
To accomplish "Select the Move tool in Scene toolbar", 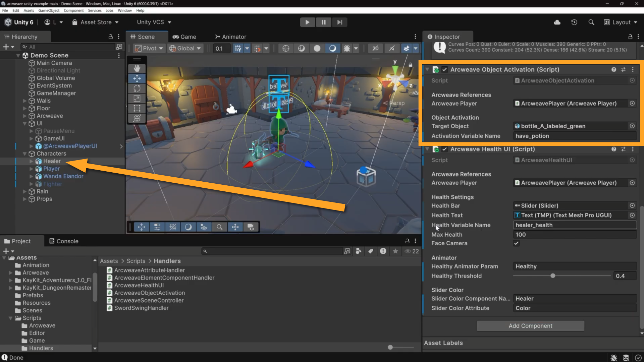I will [137, 78].
